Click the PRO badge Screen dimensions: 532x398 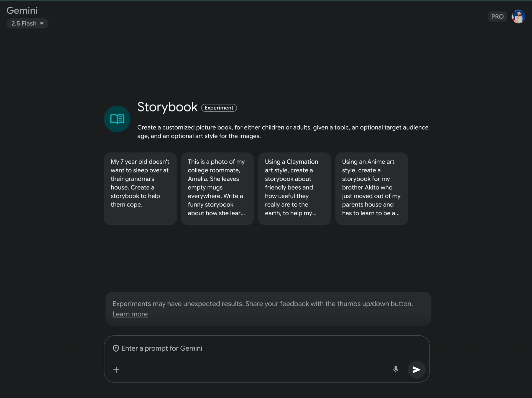pos(497,17)
